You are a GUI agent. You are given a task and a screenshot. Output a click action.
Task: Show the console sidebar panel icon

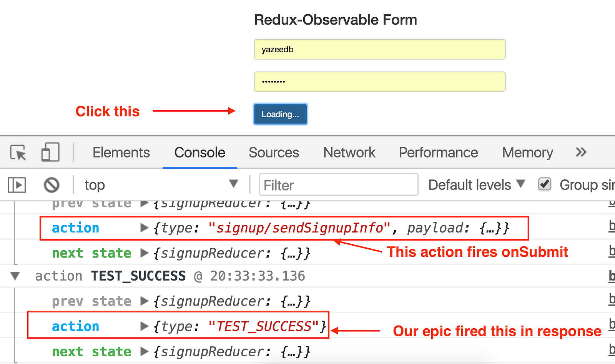[x=17, y=185]
